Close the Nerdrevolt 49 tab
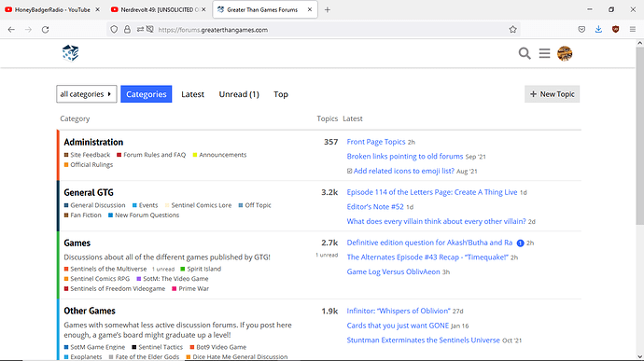Screen dimensions: 644x361 point(203,9)
